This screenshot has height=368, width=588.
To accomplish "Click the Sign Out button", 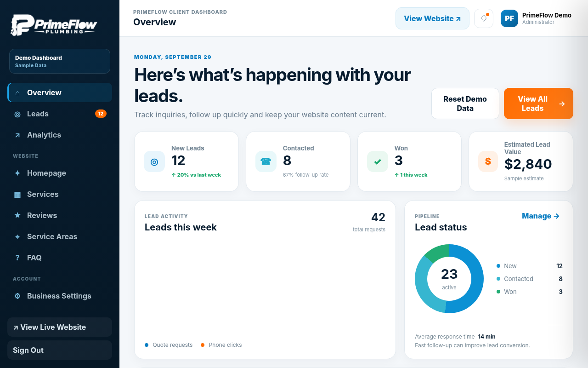I will pyautogui.click(x=60, y=350).
